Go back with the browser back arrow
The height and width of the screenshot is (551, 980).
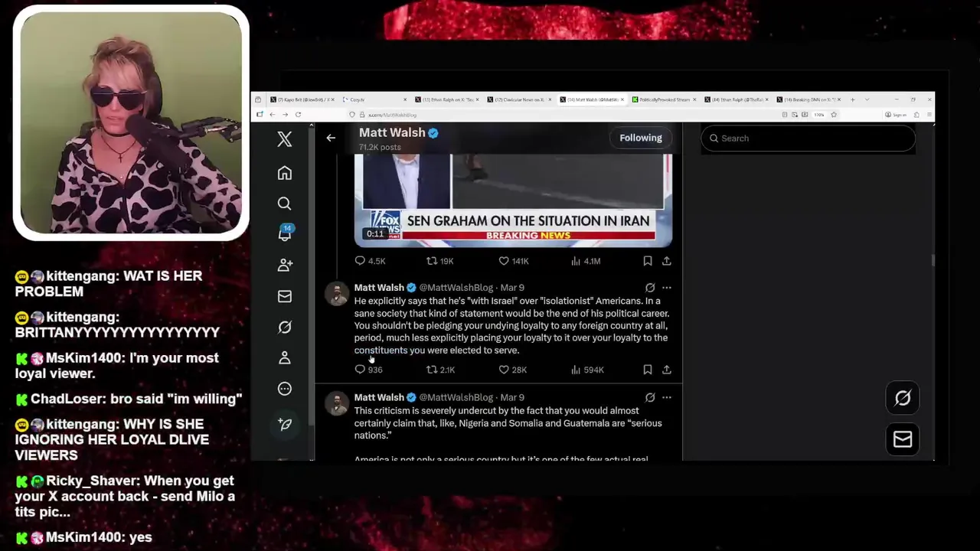(272, 115)
